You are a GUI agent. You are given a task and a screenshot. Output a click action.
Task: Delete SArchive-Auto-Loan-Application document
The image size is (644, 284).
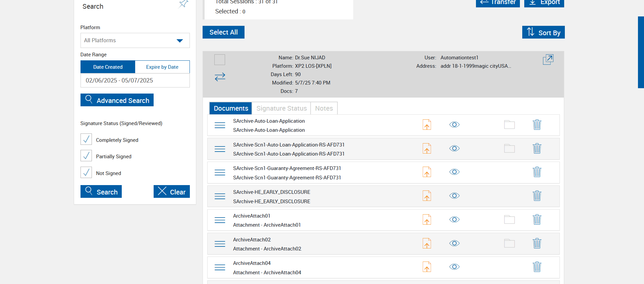tap(537, 125)
